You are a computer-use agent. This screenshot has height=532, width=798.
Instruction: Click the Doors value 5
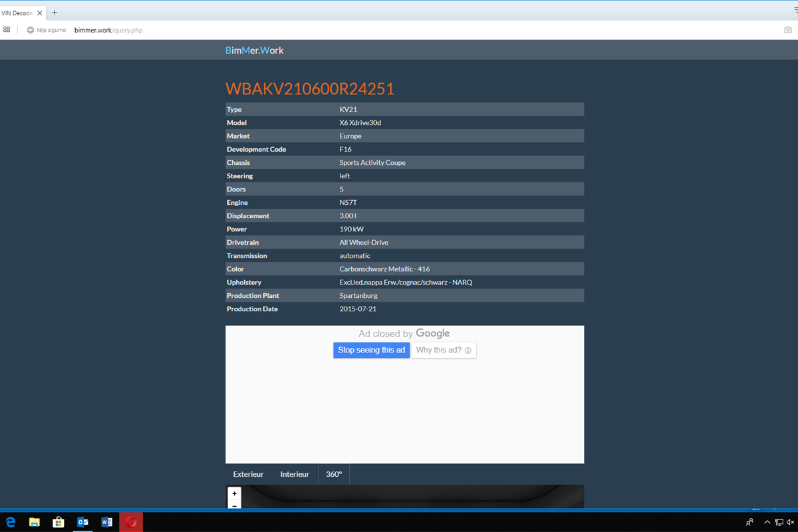tap(342, 190)
